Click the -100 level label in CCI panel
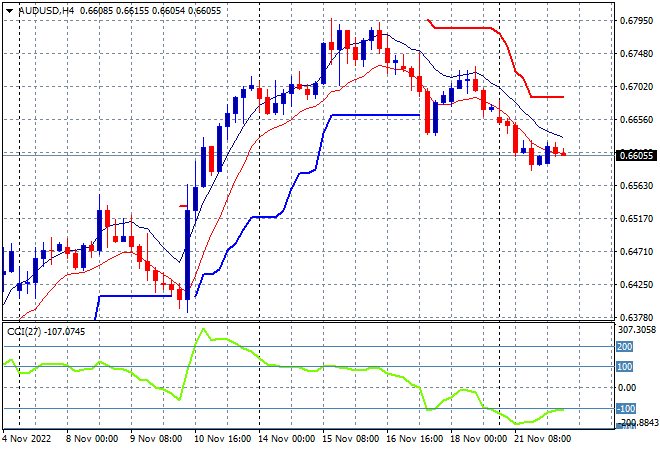Viewport: 660px width, 450px height. [626, 408]
